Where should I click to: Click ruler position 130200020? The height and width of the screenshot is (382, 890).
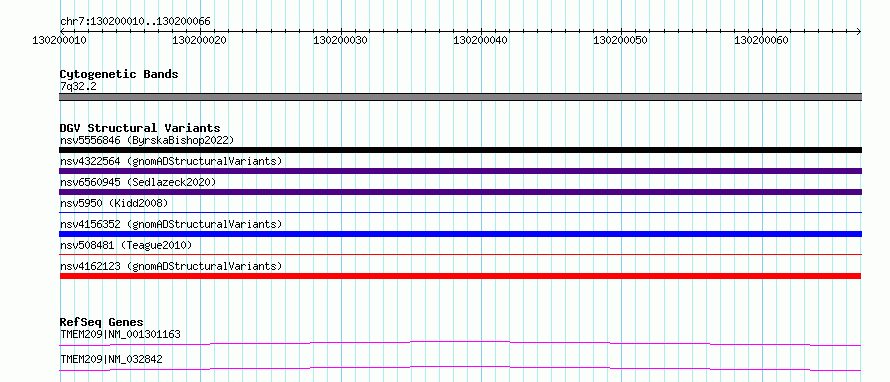point(200,40)
